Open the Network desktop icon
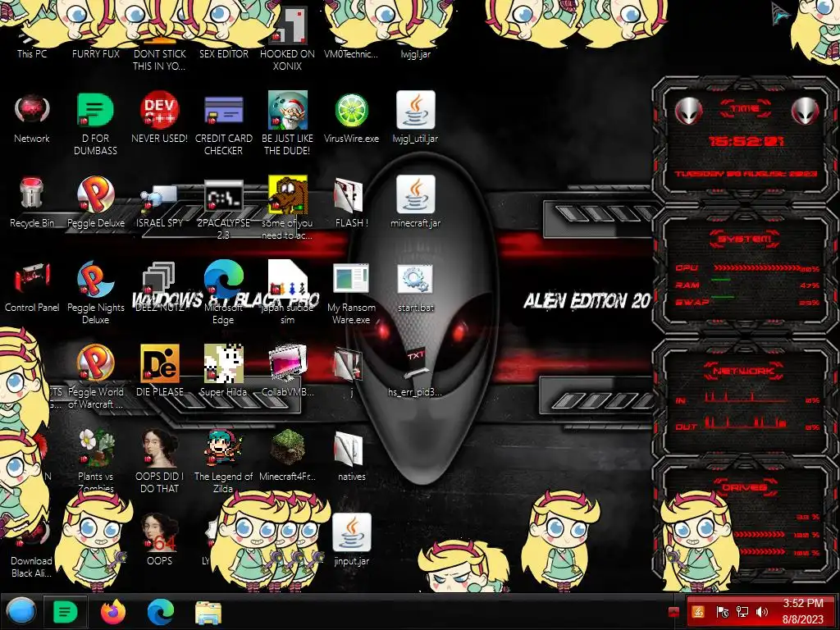 [x=32, y=111]
